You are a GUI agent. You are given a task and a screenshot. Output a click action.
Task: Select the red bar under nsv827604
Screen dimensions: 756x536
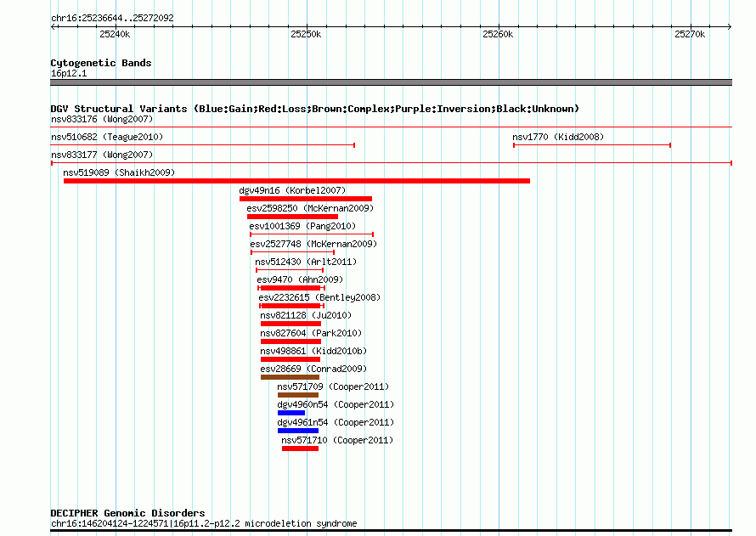click(291, 341)
